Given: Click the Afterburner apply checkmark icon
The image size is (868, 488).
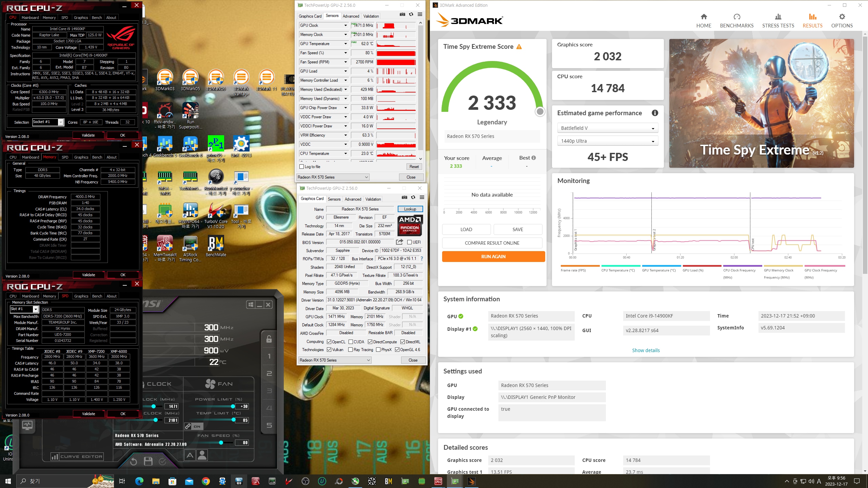Looking at the screenshot, I should [162, 462].
